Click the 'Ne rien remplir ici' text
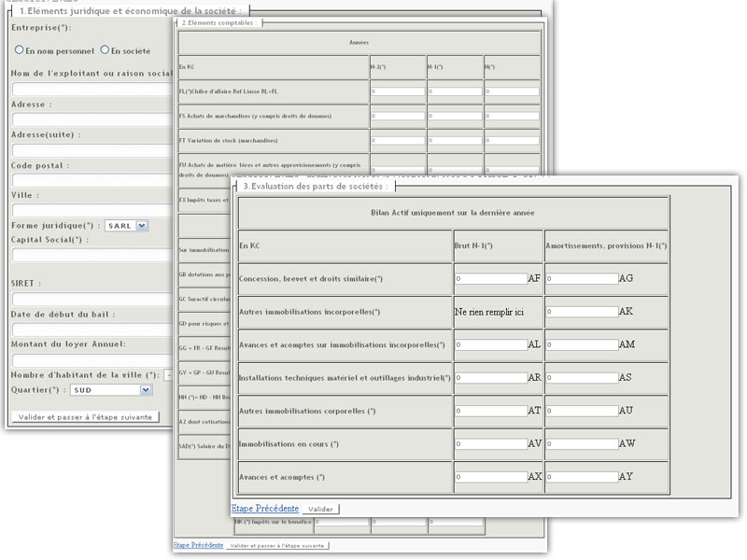 pos(488,312)
